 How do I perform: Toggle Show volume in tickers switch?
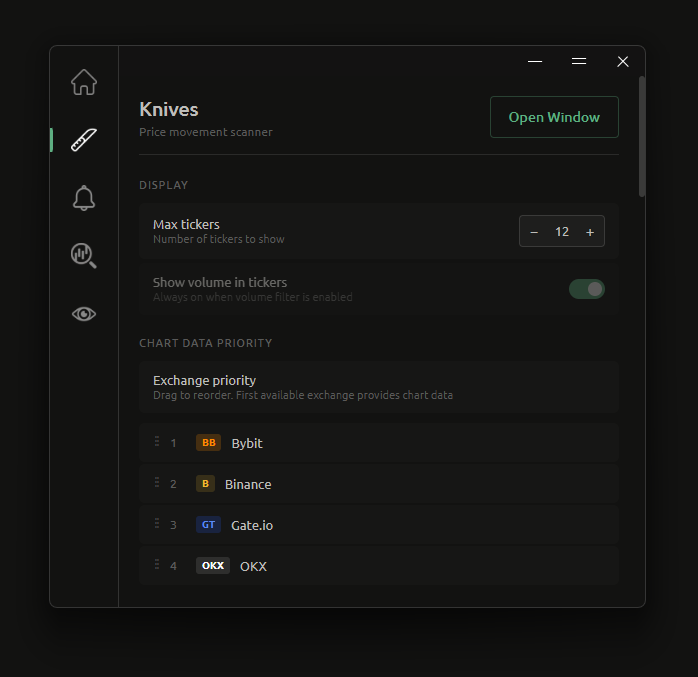[587, 289]
